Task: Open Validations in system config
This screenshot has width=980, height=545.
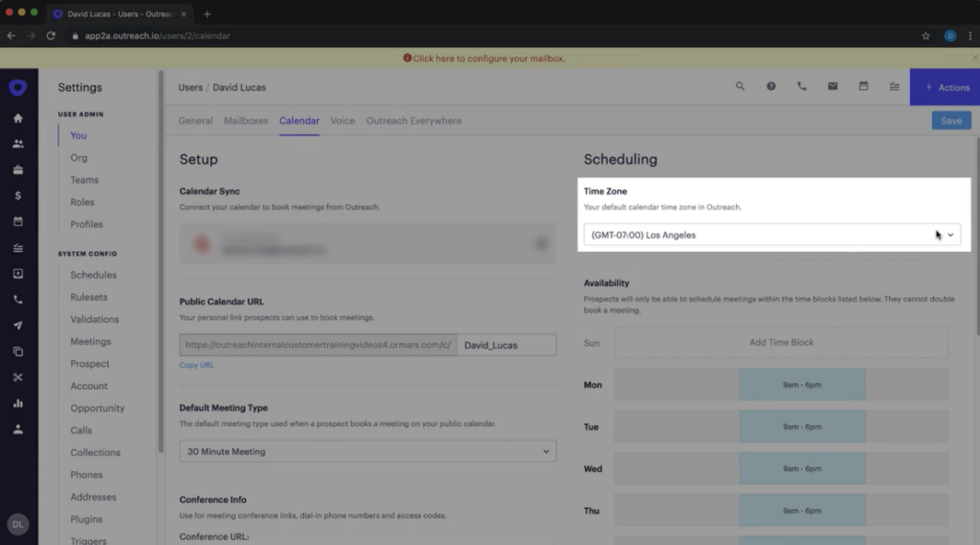Action: 95,320
